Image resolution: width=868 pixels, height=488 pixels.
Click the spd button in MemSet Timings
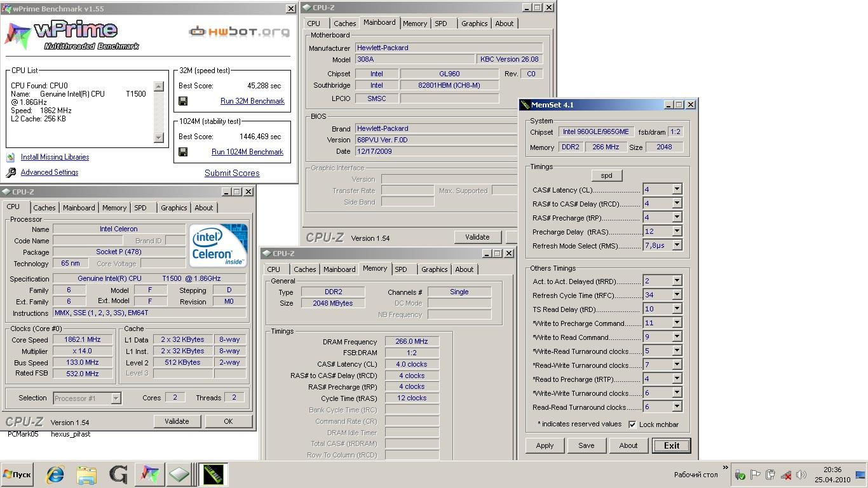607,175
